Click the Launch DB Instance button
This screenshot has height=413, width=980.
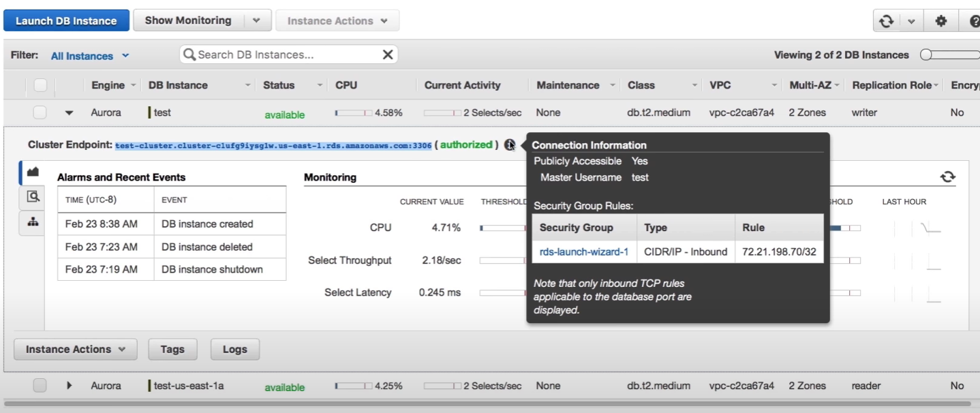65,20
